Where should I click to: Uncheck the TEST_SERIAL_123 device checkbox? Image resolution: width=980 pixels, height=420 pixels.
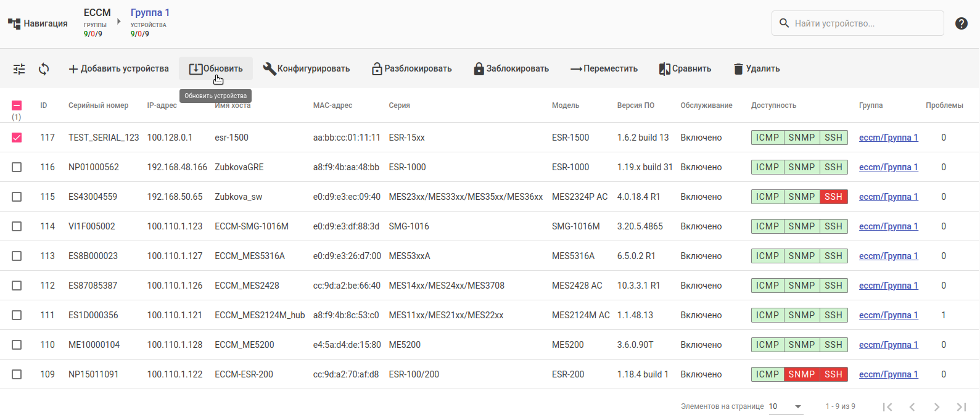17,138
